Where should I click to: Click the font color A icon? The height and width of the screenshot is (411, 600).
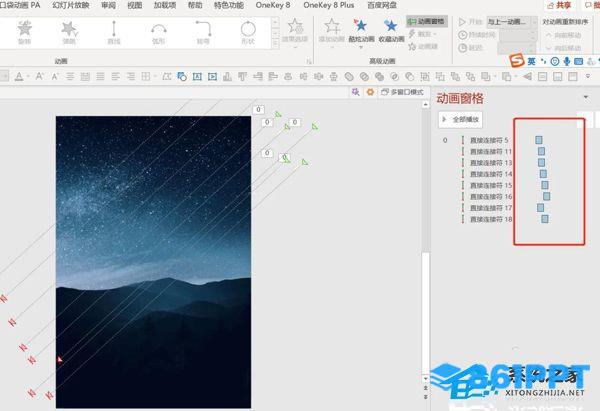pos(18,77)
